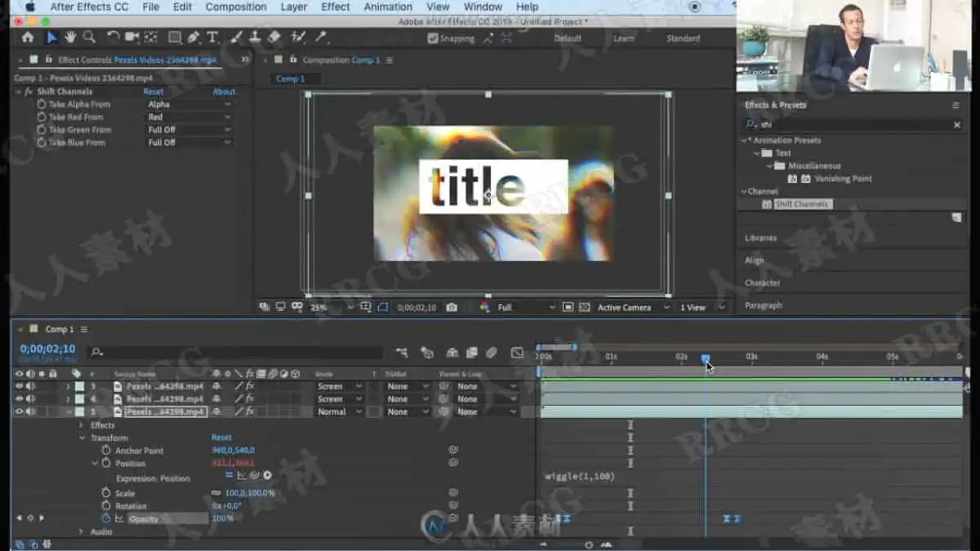Open the Character panel
980x551 pixels.
(763, 282)
